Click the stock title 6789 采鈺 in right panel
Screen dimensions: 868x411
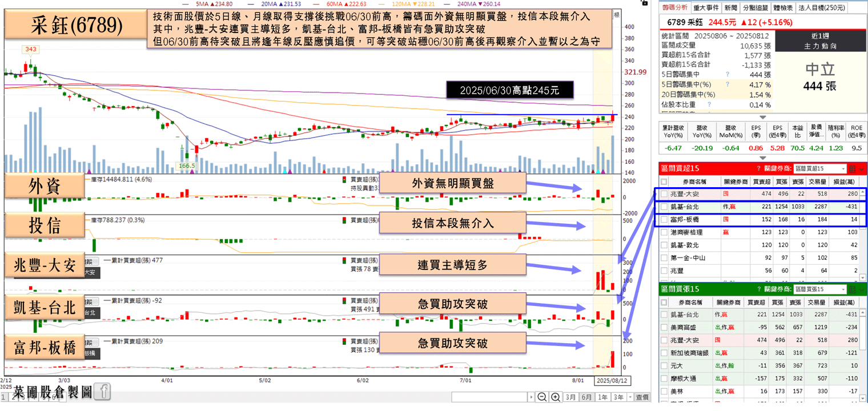(x=685, y=22)
